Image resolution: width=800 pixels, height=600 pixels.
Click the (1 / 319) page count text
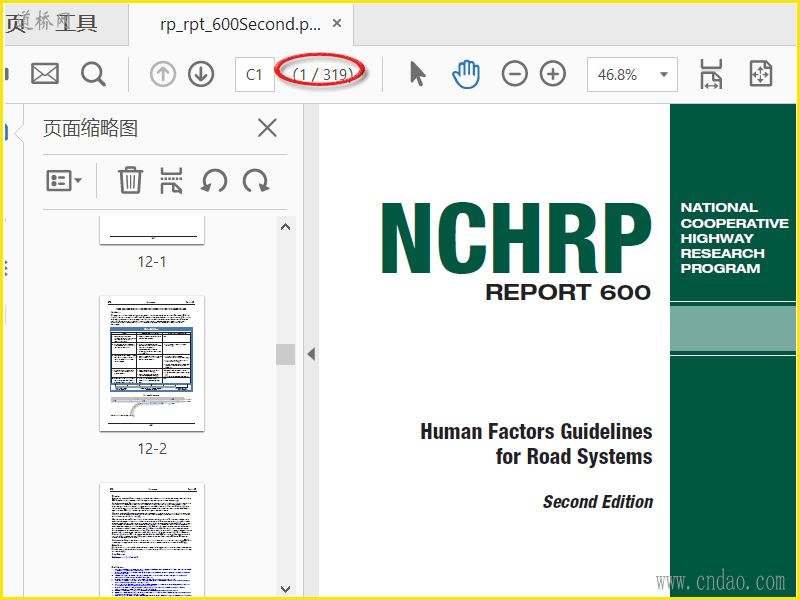click(x=323, y=75)
